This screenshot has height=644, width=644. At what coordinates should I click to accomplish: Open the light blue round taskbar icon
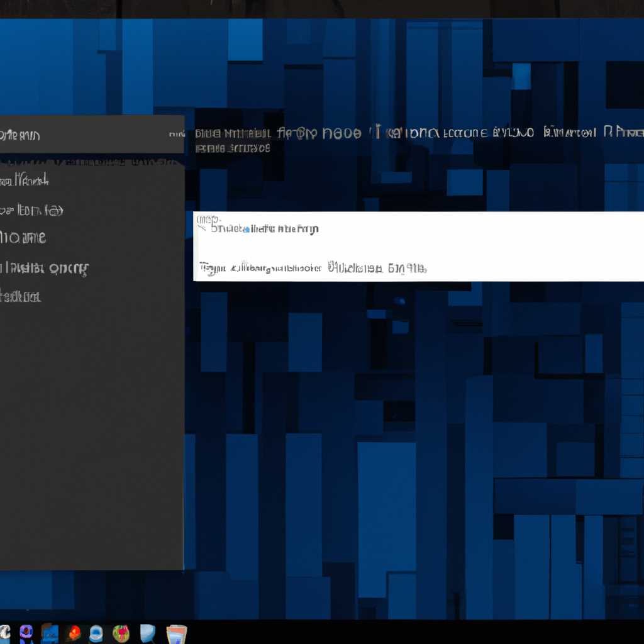pyautogui.click(x=96, y=633)
